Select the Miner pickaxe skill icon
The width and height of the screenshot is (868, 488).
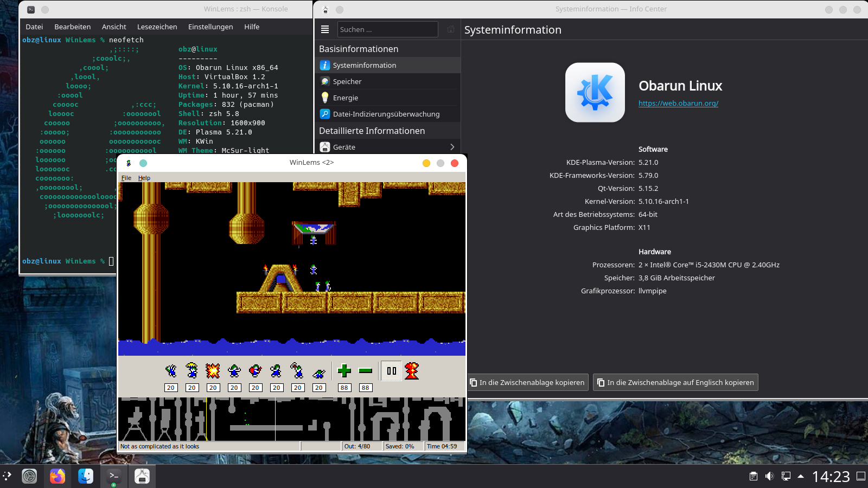298,371
